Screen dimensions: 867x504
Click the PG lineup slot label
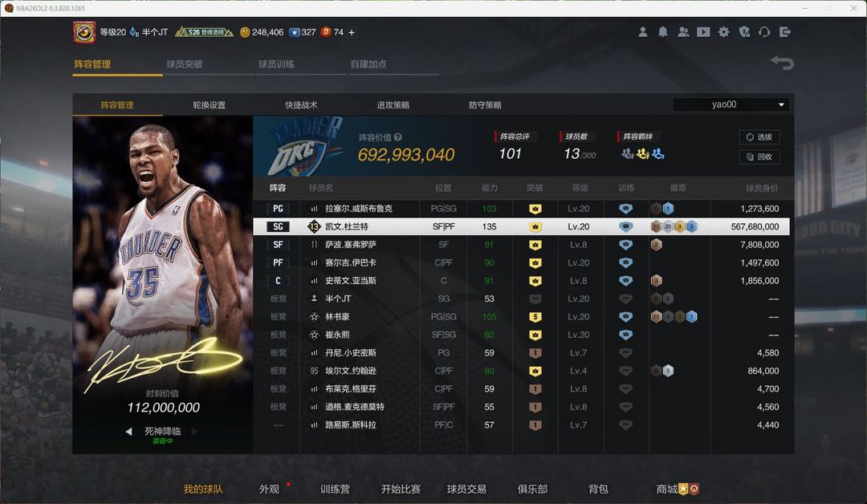(278, 209)
